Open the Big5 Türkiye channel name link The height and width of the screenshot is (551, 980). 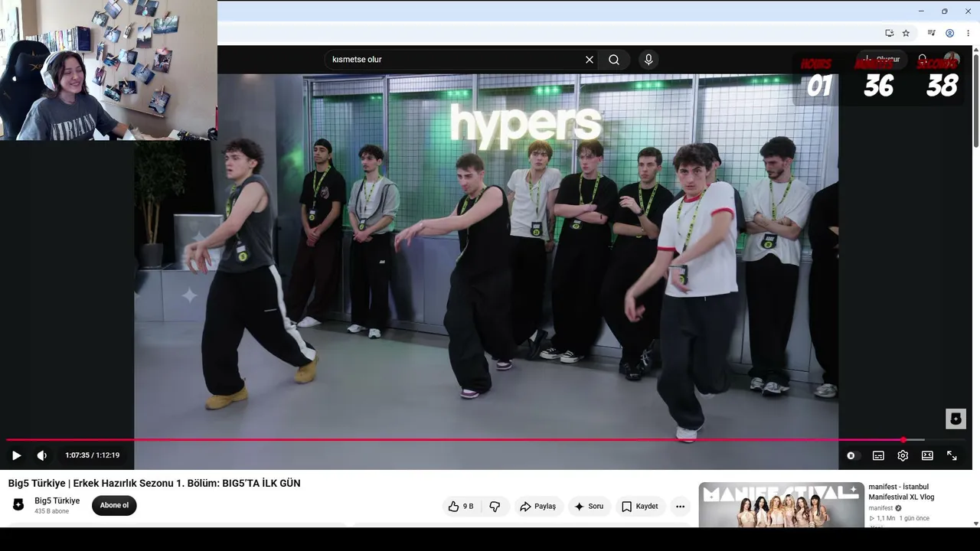[x=57, y=501]
